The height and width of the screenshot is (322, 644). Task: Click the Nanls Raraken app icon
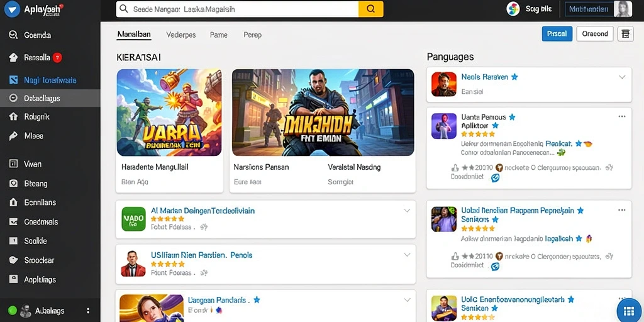click(444, 84)
